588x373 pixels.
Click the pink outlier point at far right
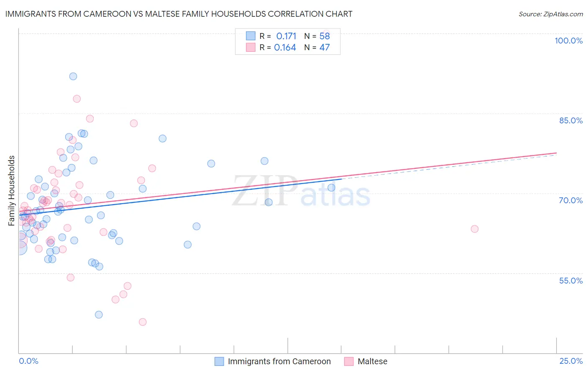(475, 229)
